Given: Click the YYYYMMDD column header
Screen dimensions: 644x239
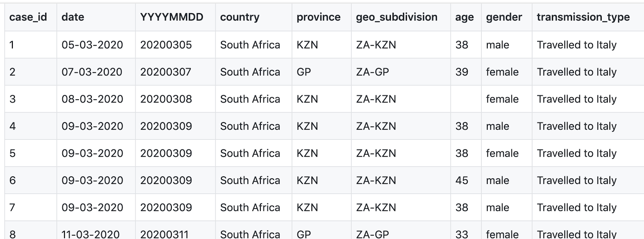Looking at the screenshot, I should [x=171, y=17].
